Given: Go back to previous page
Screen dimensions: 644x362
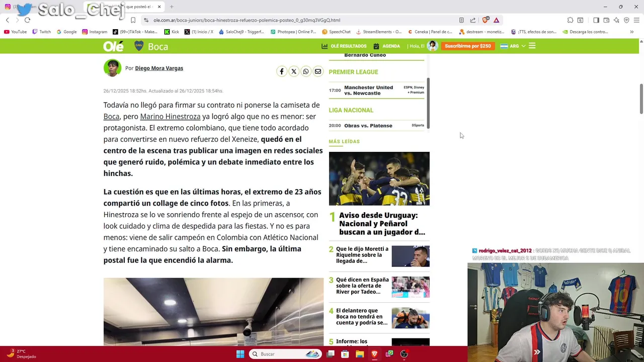Looking at the screenshot, I should tap(8, 20).
